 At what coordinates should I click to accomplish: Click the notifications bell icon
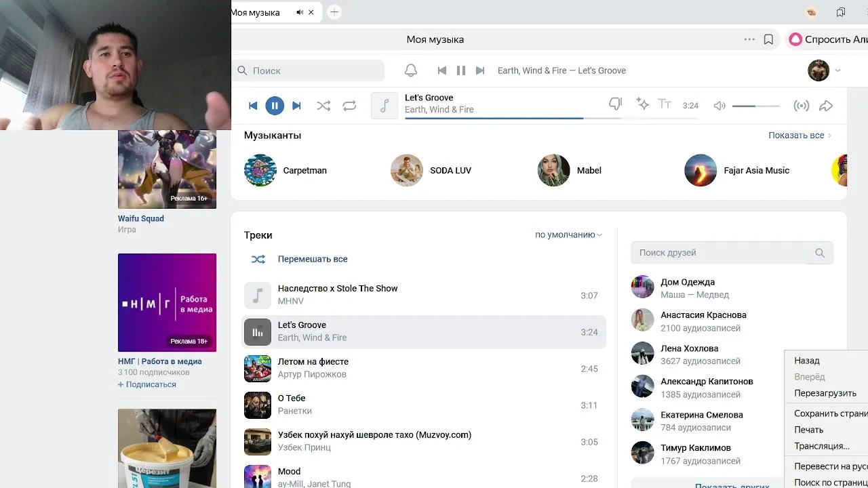tap(411, 70)
